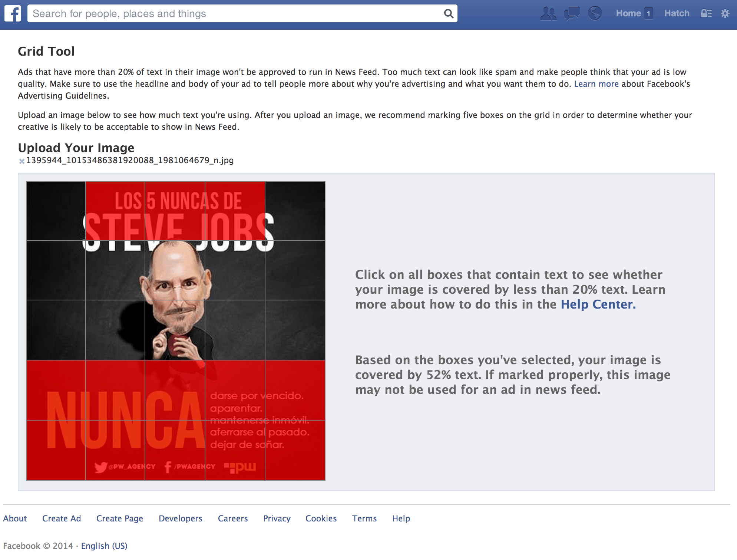
Task: Open the notifications globe icon
Action: click(x=595, y=13)
